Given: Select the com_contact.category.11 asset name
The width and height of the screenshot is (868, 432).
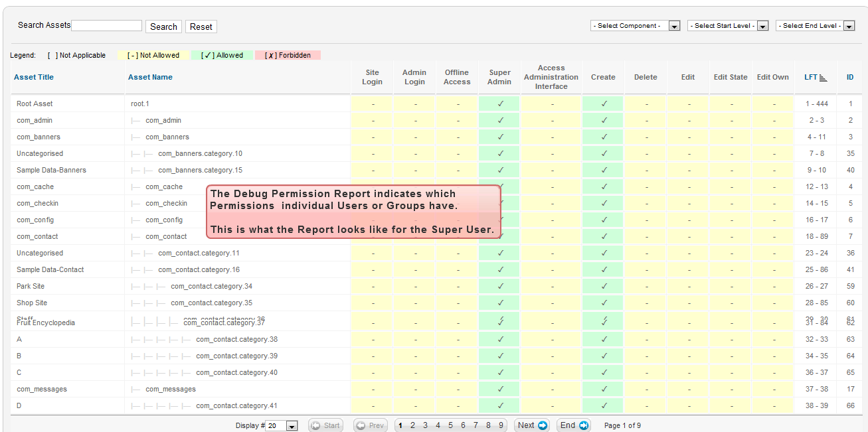Looking at the screenshot, I should coord(199,253).
